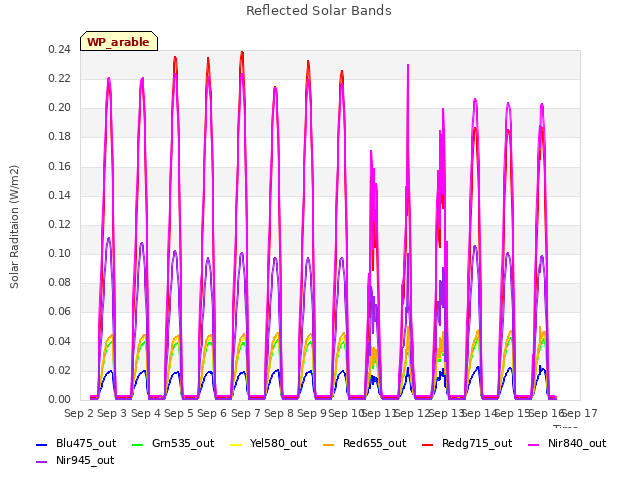Click the Sep 5 x-axis tick label
Viewport: 640px width, 480px height.
179,413
